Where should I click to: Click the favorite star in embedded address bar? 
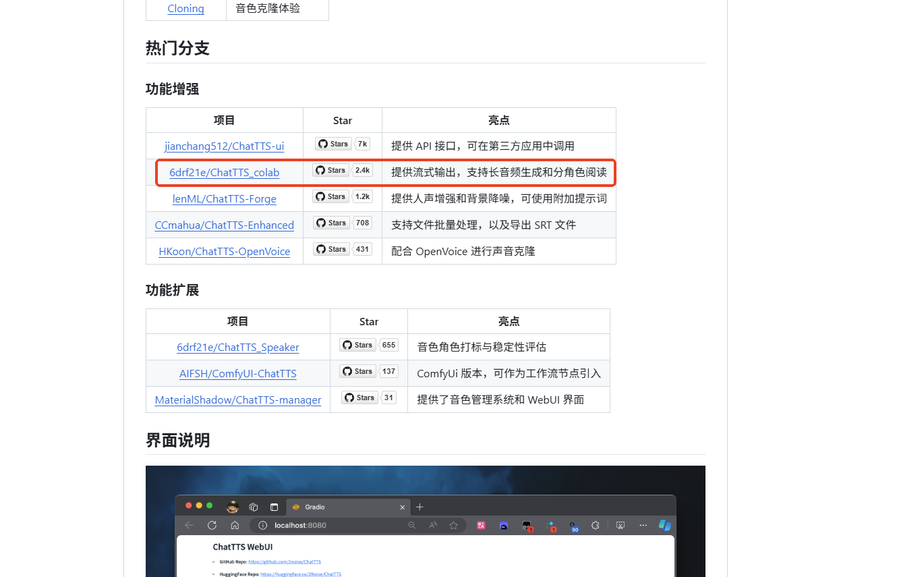point(454,525)
